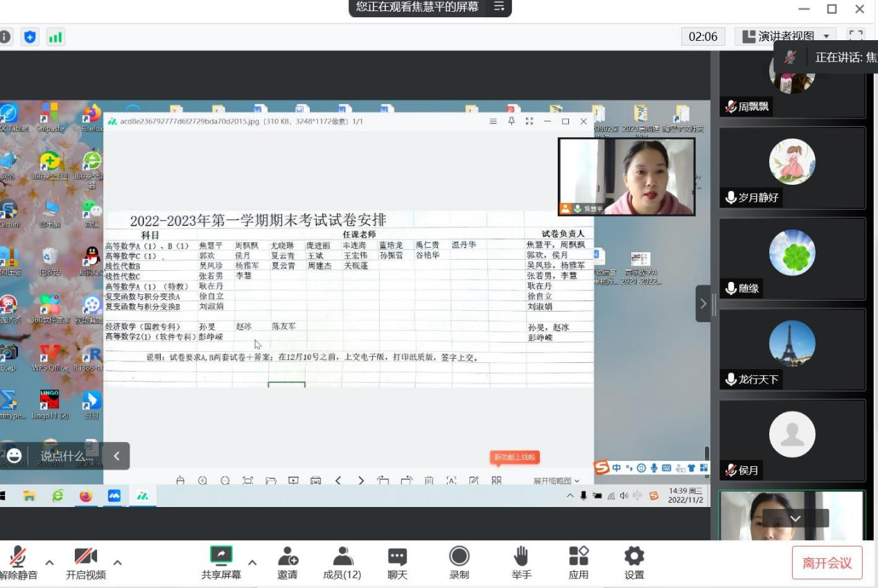Image resolution: width=878 pixels, height=588 pixels.
Task: Expand the bottom participant tile chevron
Action: point(796,518)
